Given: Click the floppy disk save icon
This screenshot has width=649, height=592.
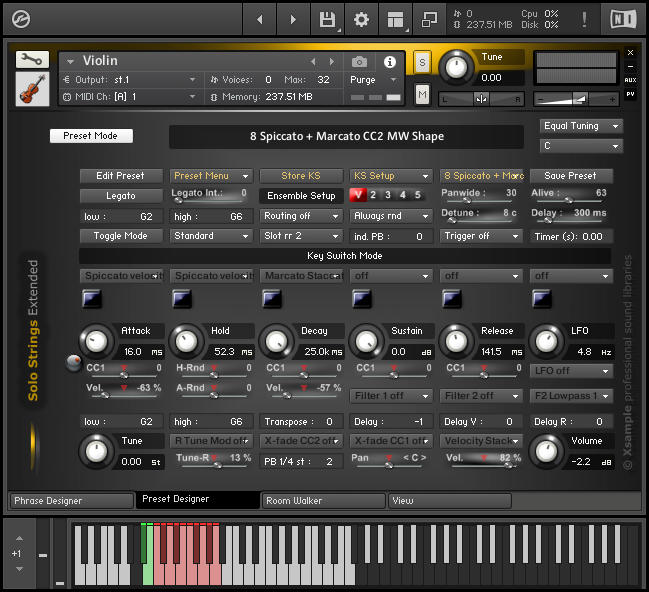Looking at the screenshot, I should pos(327,19).
